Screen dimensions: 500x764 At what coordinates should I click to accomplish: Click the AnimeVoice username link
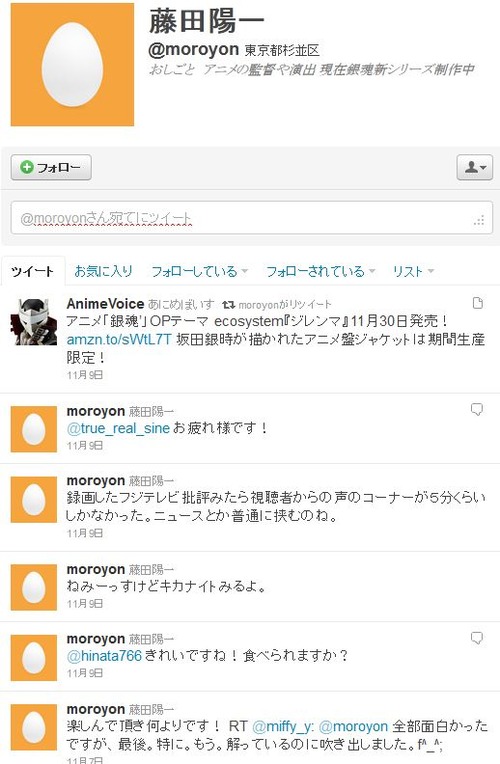[x=105, y=304]
